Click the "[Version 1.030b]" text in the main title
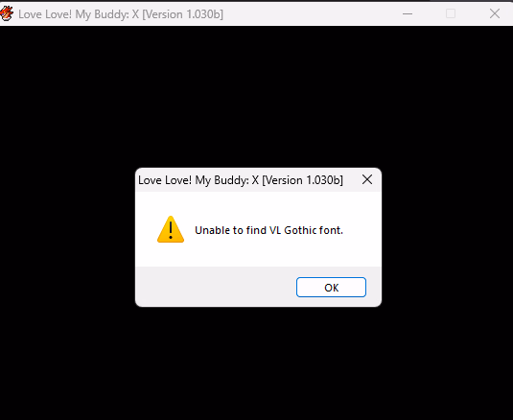513x420 pixels. 183,14
